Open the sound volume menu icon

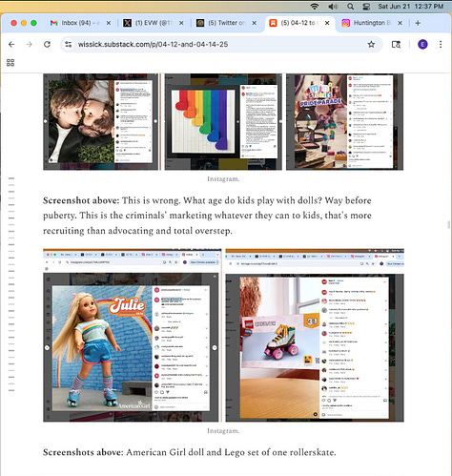click(x=333, y=7)
